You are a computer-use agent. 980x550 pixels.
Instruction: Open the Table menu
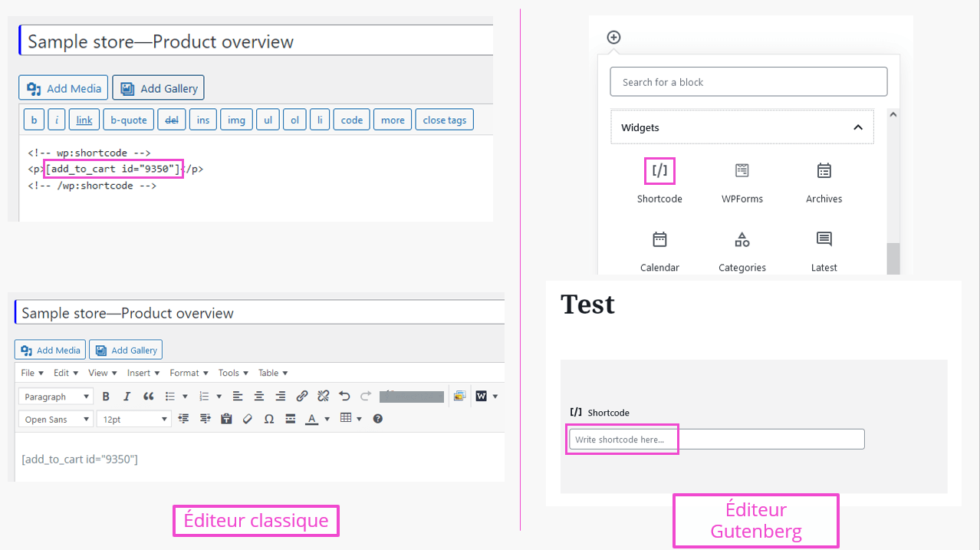[273, 373]
